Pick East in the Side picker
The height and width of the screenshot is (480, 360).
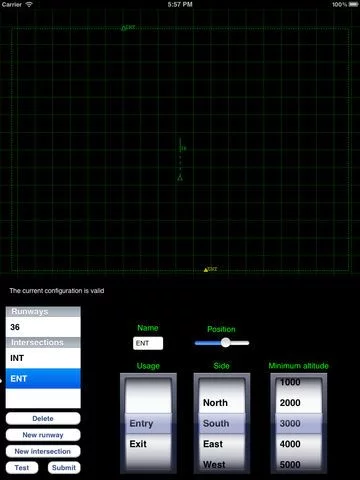point(222,444)
